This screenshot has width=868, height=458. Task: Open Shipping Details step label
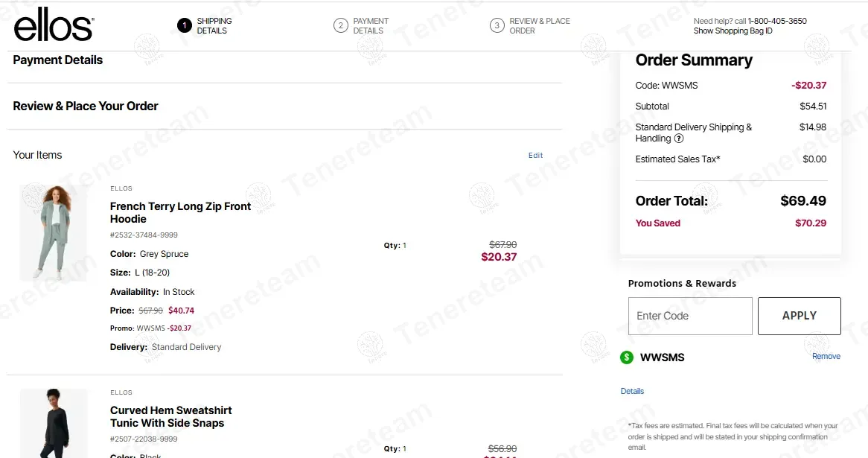pos(214,26)
